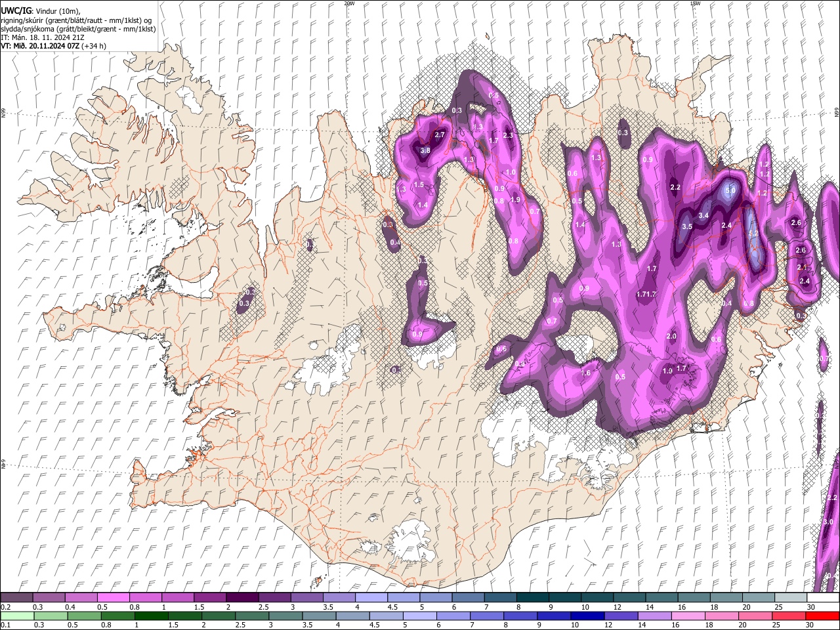
Task: Select the Vindur (10m) header label
Action: (57, 11)
